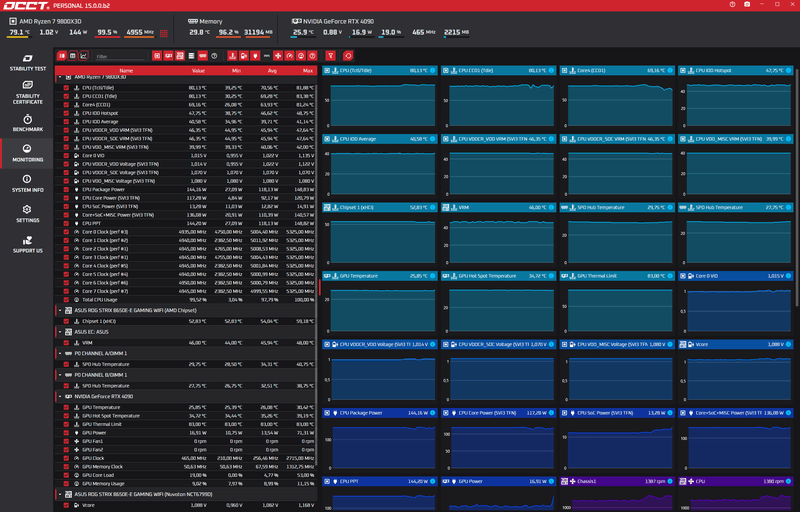Click into the sensor Filter text field
Screen dimensions: 800x512
tap(118, 57)
